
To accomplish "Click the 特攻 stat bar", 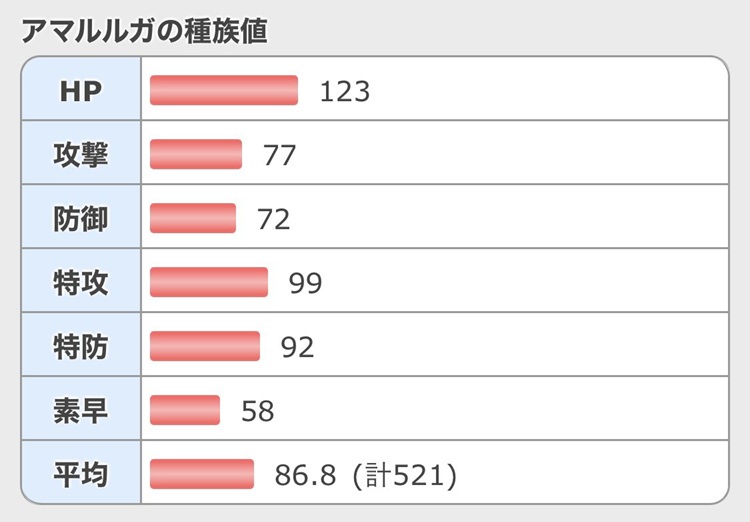I will (209, 282).
